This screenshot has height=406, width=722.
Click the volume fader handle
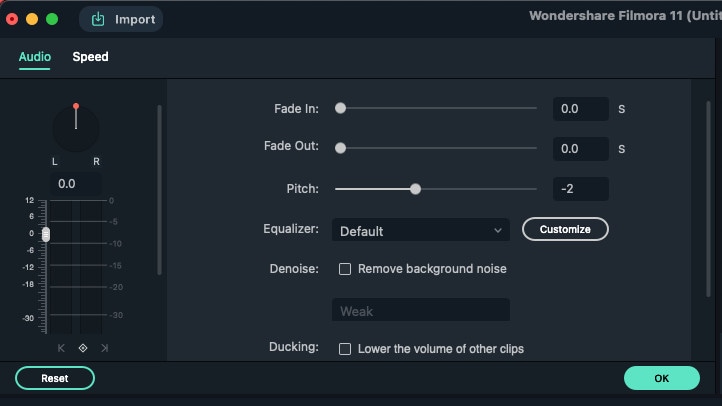pyautogui.click(x=45, y=233)
